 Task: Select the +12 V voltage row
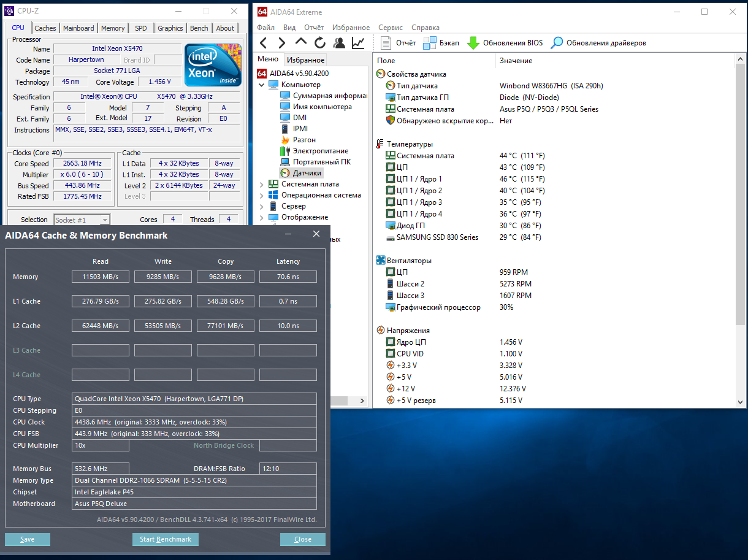tap(555, 389)
